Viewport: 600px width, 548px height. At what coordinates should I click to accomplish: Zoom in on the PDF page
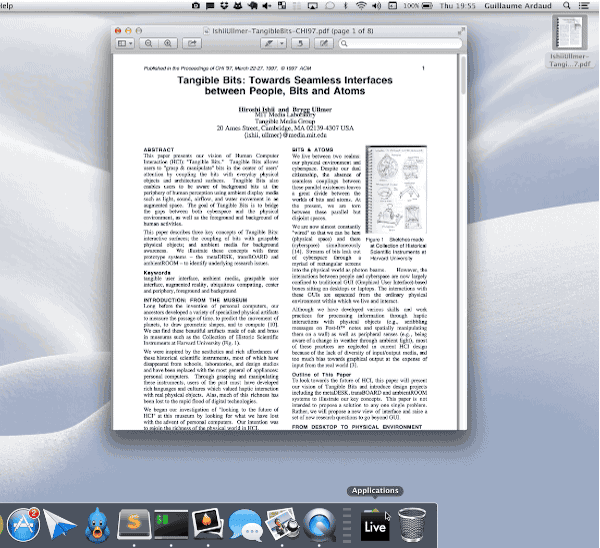(168, 43)
